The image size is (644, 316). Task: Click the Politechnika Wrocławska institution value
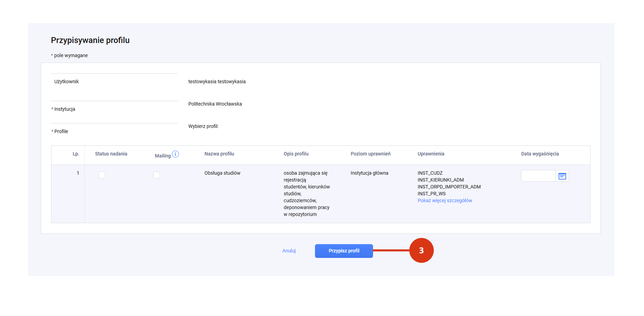coord(215,104)
